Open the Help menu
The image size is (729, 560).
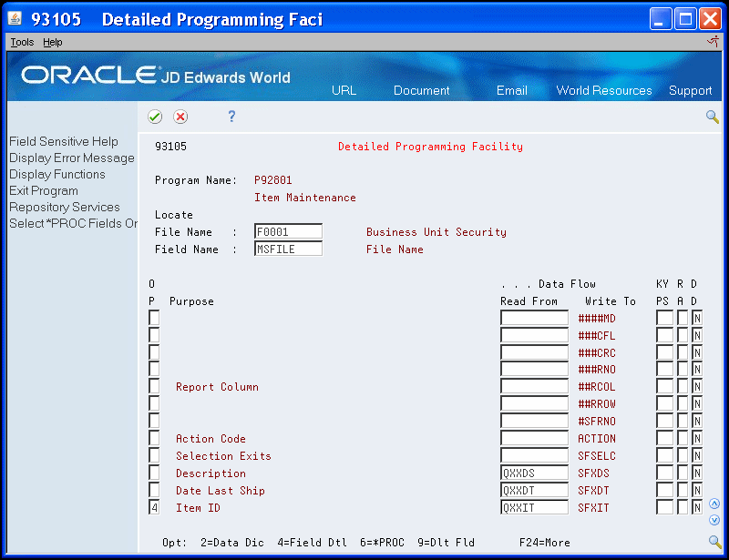coord(53,42)
